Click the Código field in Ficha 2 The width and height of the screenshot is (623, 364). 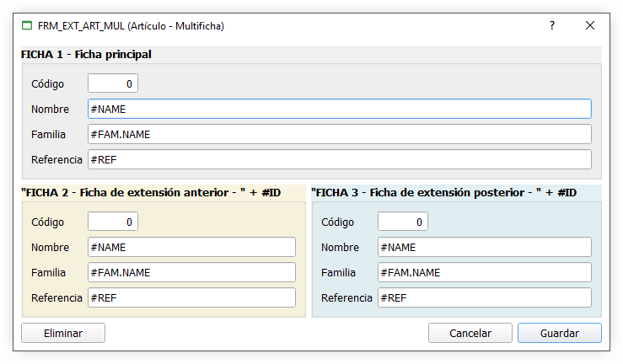[113, 222]
